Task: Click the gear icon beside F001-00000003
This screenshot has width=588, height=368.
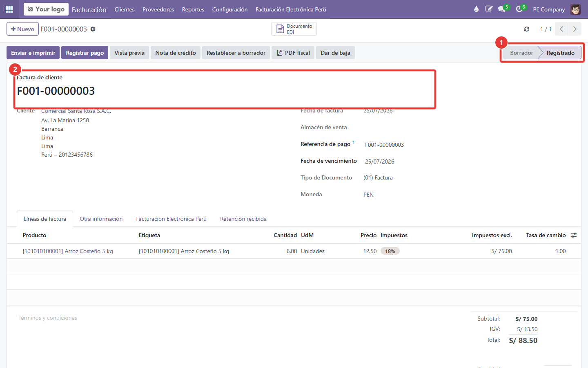Action: [93, 29]
